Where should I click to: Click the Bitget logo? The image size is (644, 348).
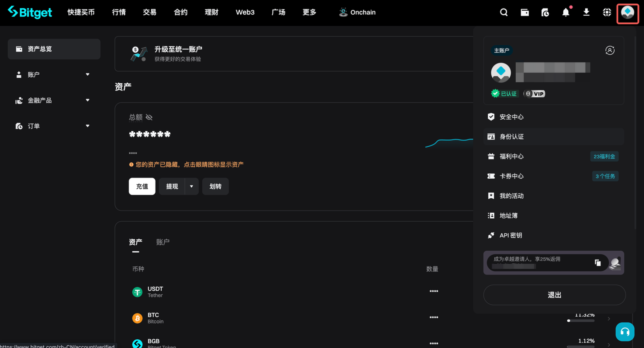[x=30, y=12]
